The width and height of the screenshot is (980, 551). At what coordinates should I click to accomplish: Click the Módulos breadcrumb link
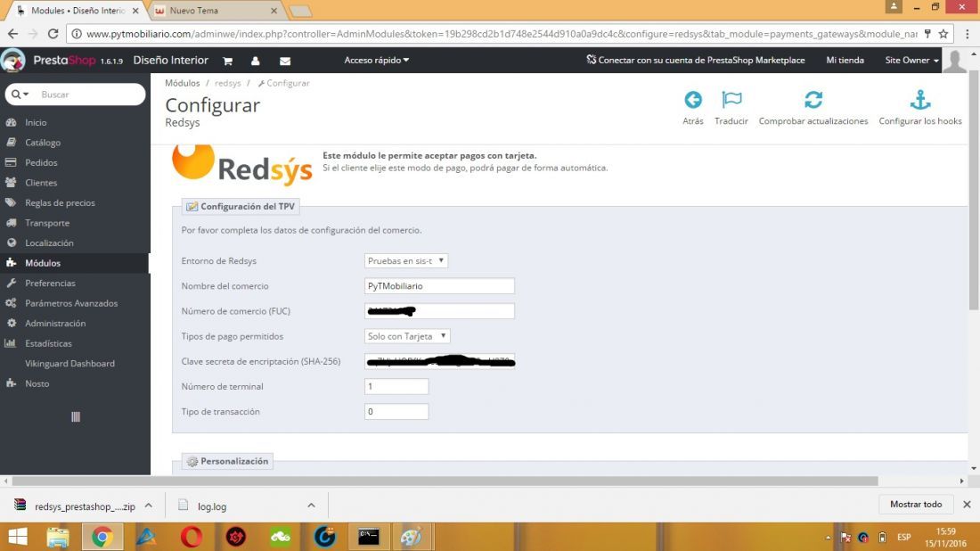[x=183, y=83]
